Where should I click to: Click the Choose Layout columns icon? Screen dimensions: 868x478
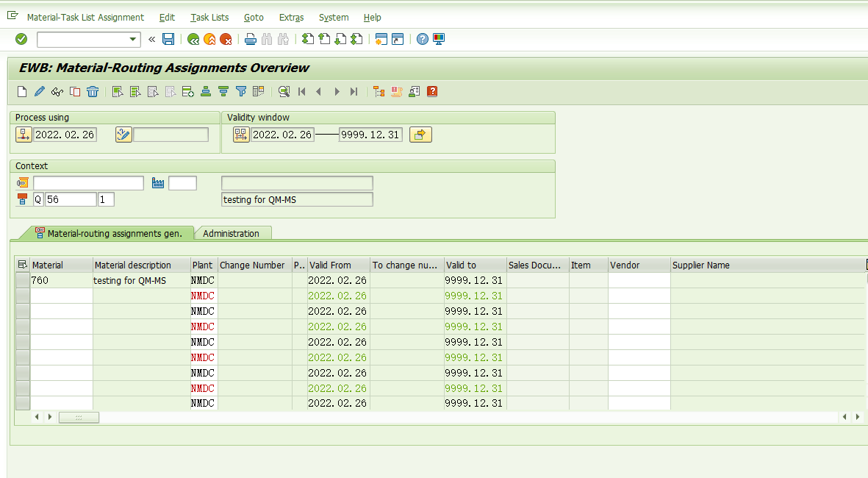pyautogui.click(x=259, y=91)
